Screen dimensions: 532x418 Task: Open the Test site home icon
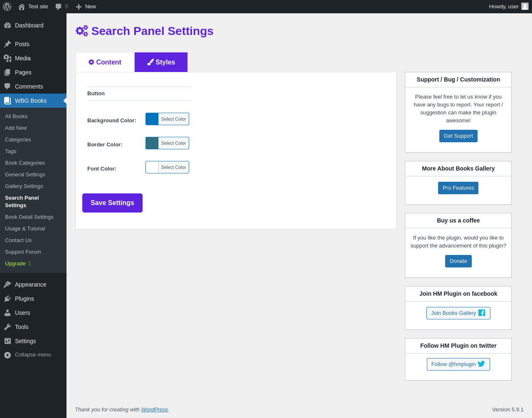pyautogui.click(x=22, y=7)
